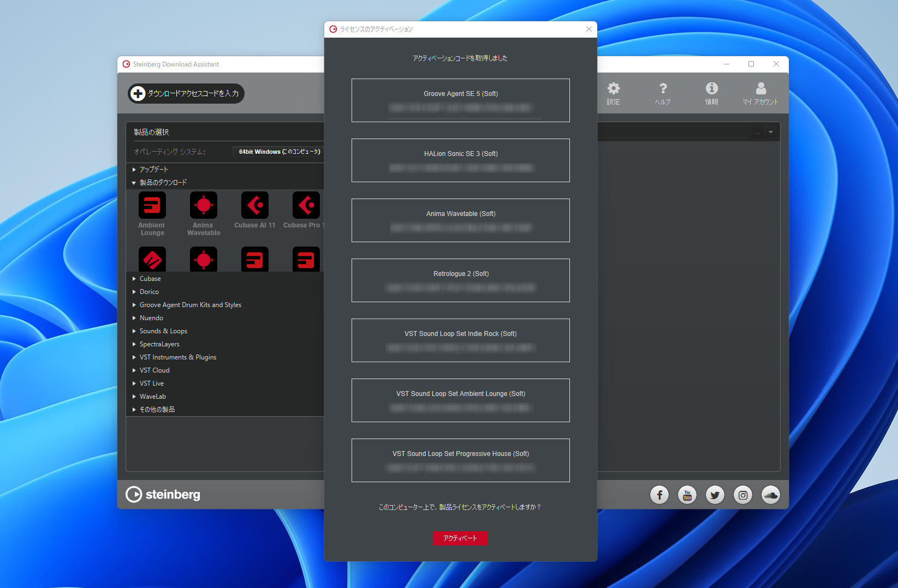Expand the VST Live item

(134, 383)
